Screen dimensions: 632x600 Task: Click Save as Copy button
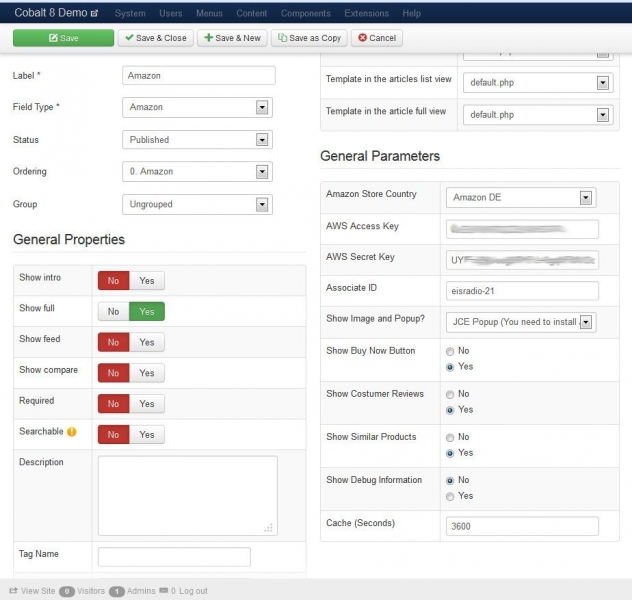click(309, 38)
